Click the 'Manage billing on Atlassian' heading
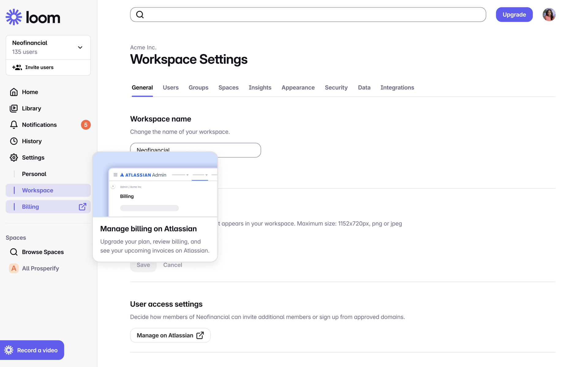This screenshot has width=588, height=367. point(148,229)
